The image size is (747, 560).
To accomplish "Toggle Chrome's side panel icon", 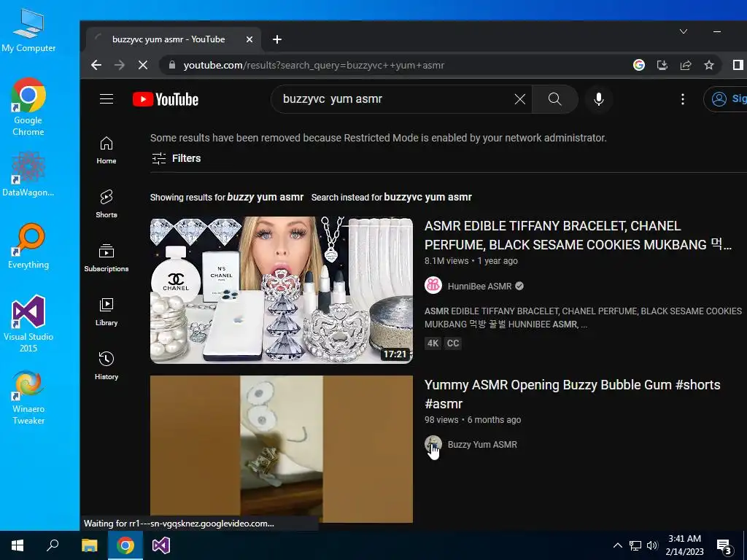I will [738, 65].
